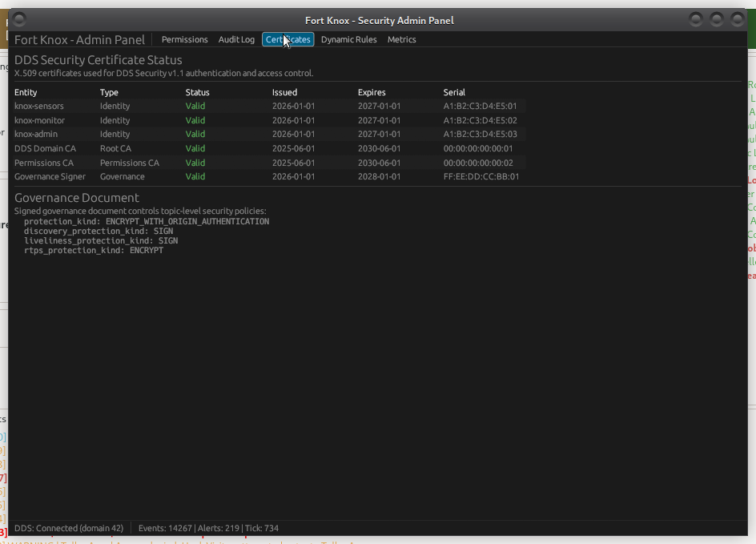The image size is (756, 544).
Task: Select the Certificates tab
Action: [288, 39]
